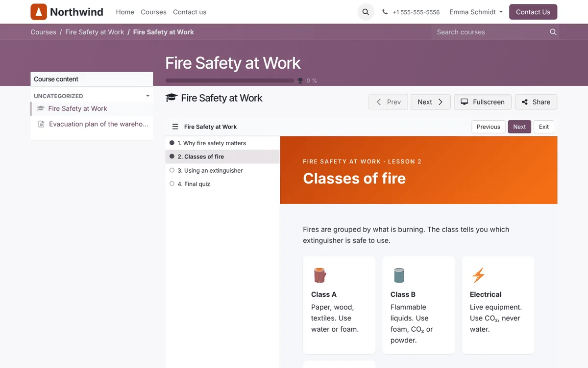Open the hamburger menu of the lesson player
588x368 pixels.
coord(175,127)
